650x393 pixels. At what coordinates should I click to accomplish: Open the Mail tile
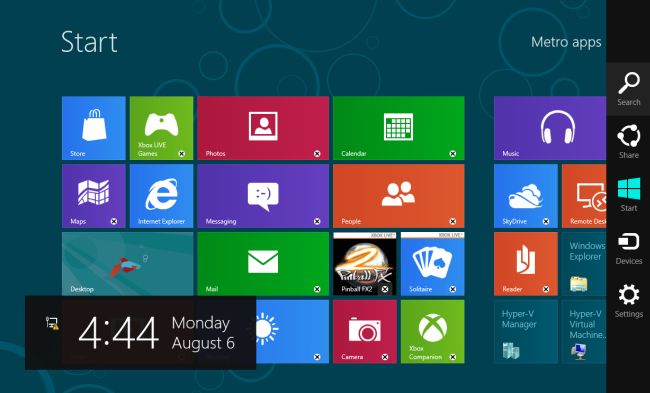pos(263,264)
